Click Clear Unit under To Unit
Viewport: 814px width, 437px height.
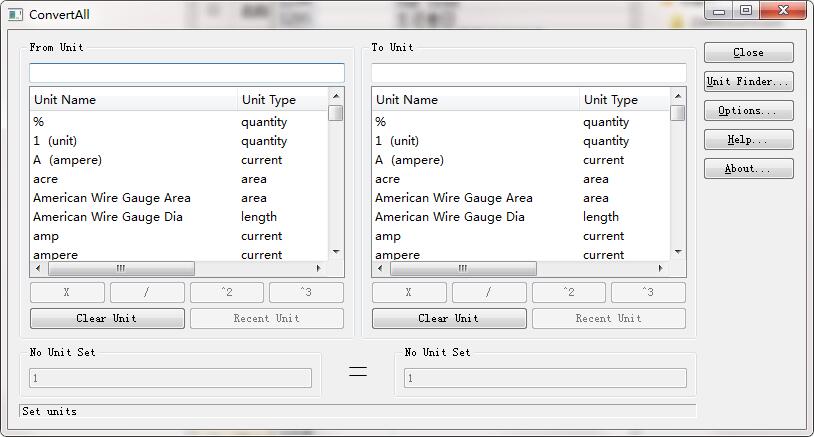[x=449, y=319]
